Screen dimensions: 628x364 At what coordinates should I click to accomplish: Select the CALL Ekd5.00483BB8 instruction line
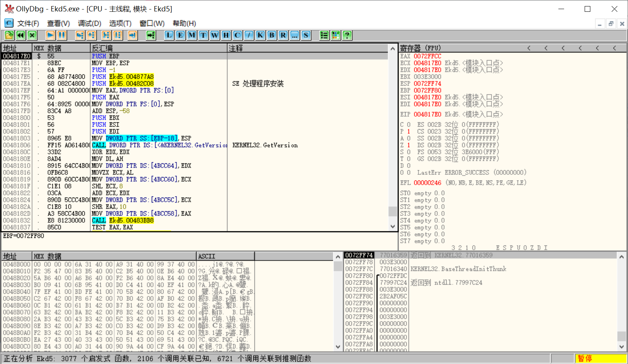coord(194,220)
